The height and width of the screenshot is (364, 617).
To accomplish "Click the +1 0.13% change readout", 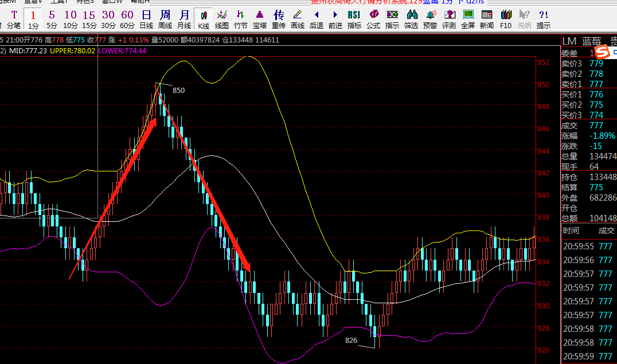I will pos(134,40).
